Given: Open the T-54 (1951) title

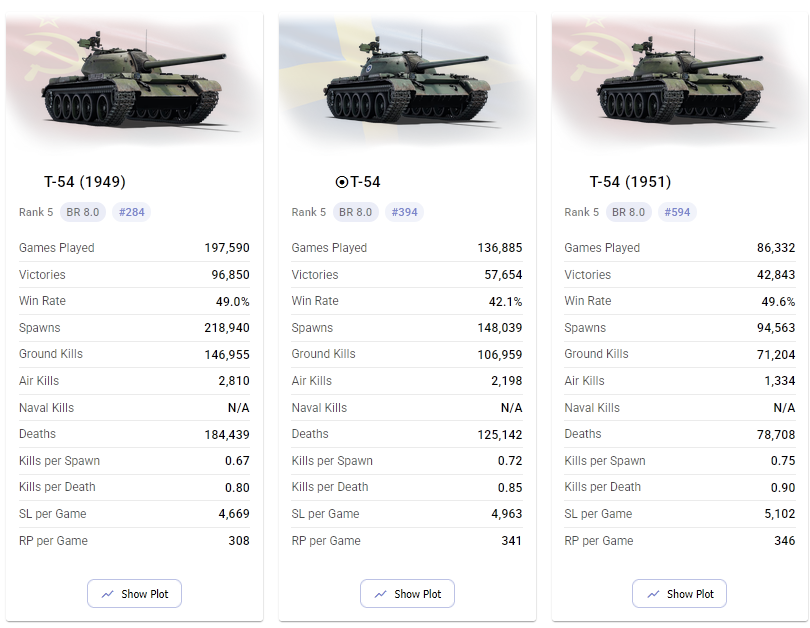Looking at the screenshot, I should tap(630, 182).
